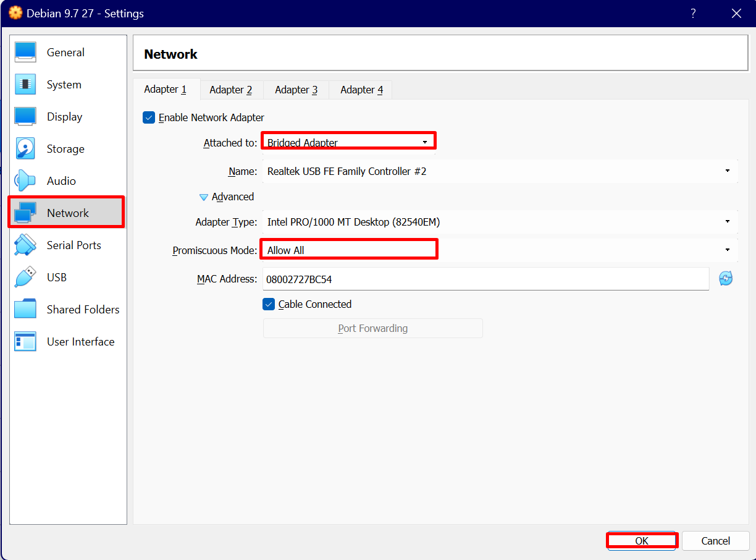Uncheck Enable Network Adapter

tap(149, 117)
